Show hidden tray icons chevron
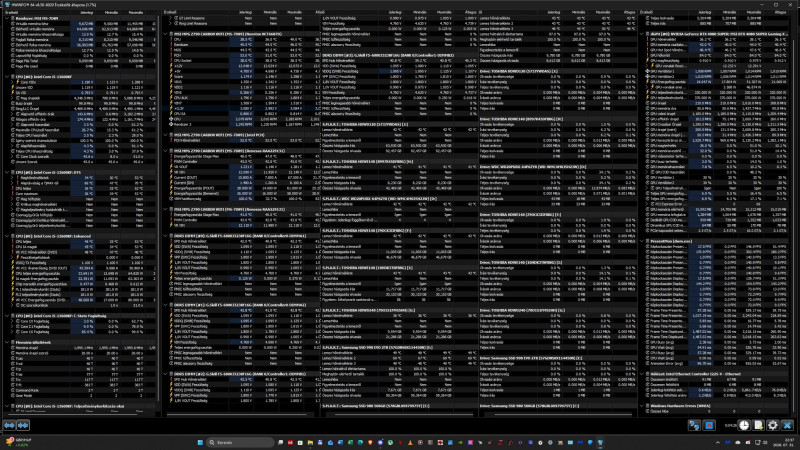 718,442
